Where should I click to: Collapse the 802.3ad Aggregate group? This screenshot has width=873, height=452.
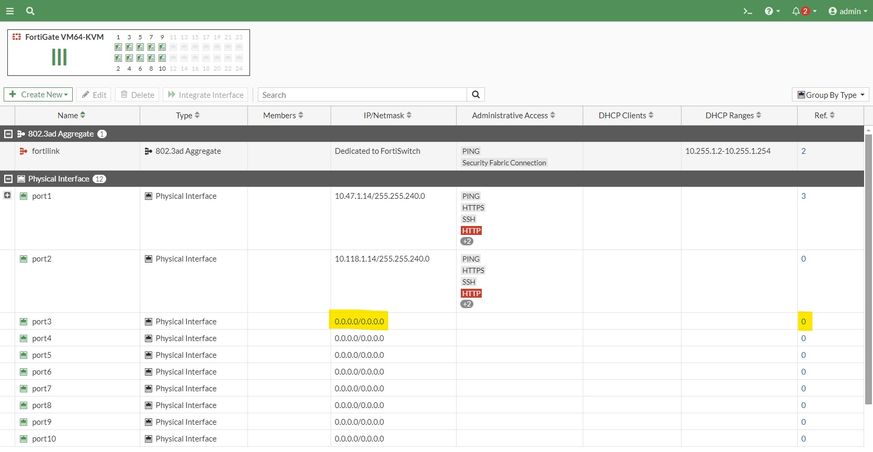click(x=8, y=134)
